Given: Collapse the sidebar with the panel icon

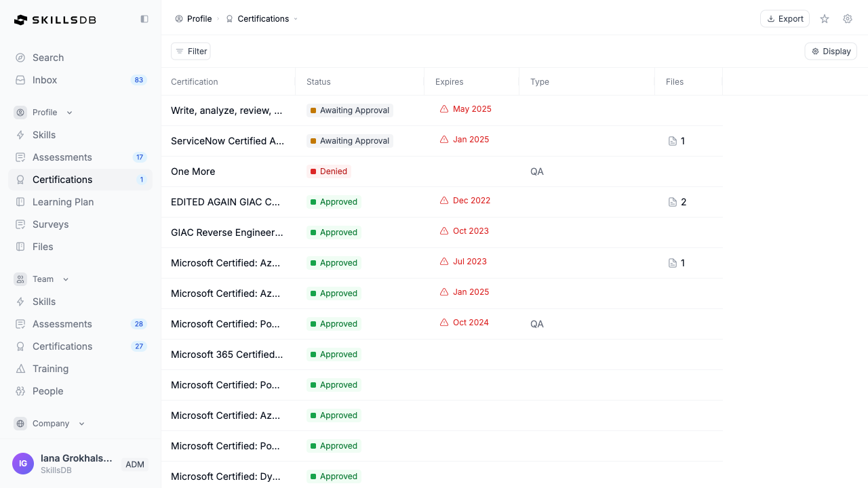Looking at the screenshot, I should [144, 19].
